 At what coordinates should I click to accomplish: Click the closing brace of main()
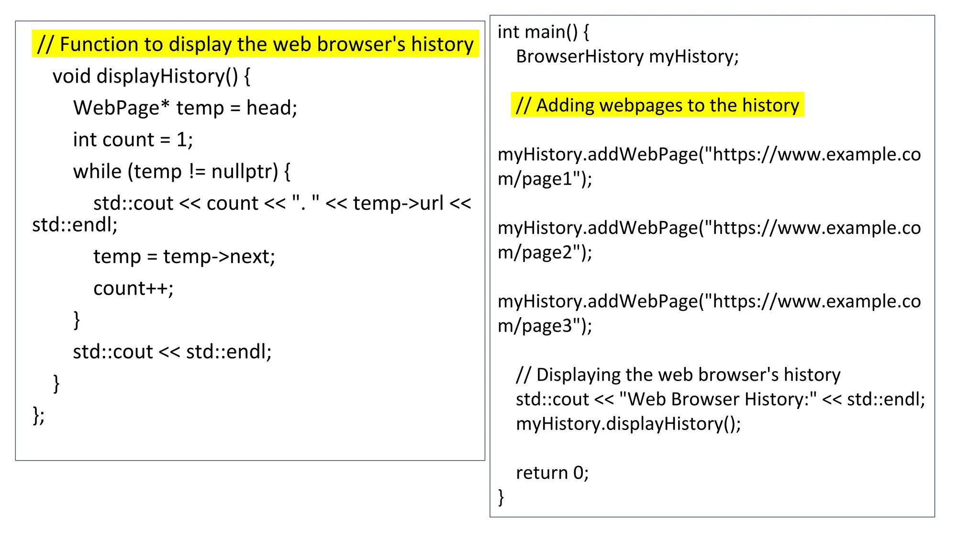pos(501,497)
